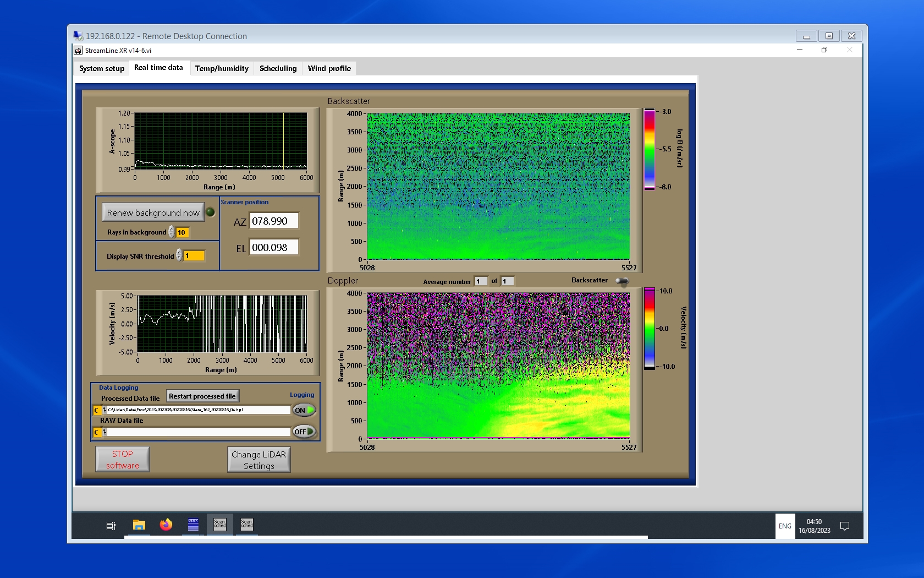This screenshot has height=578, width=924.
Task: Launch Firefox from the taskbar
Action: 166,525
